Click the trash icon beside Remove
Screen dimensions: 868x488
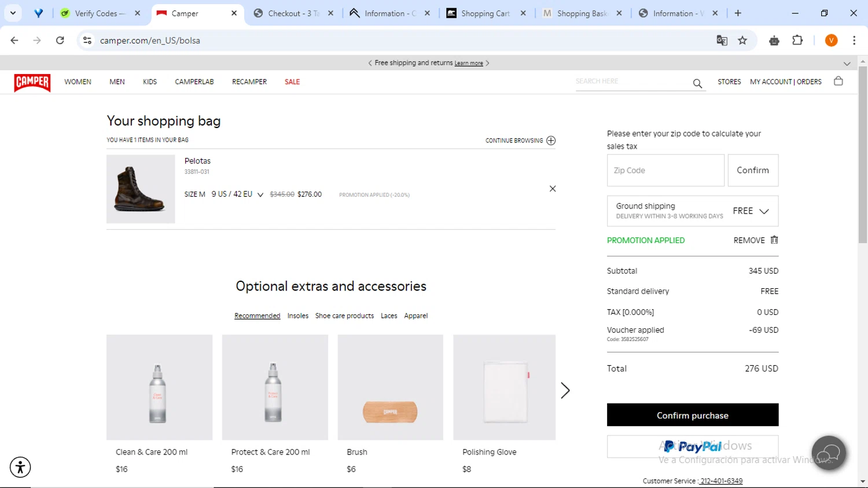774,240
